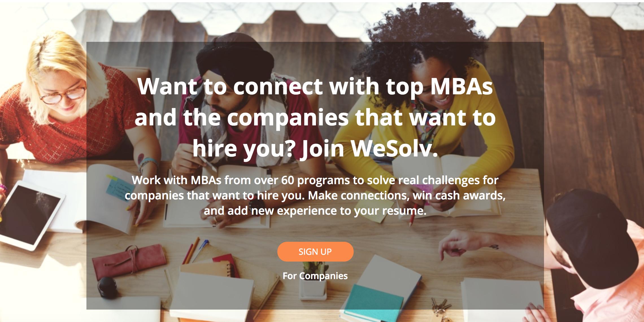This screenshot has height=322, width=644.
Task: Click the small potted plant
Action: [314, 280]
